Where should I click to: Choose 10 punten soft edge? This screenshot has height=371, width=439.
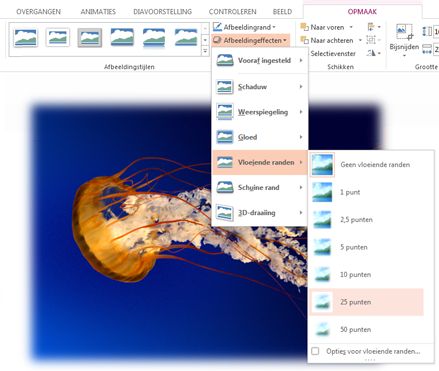click(x=367, y=275)
